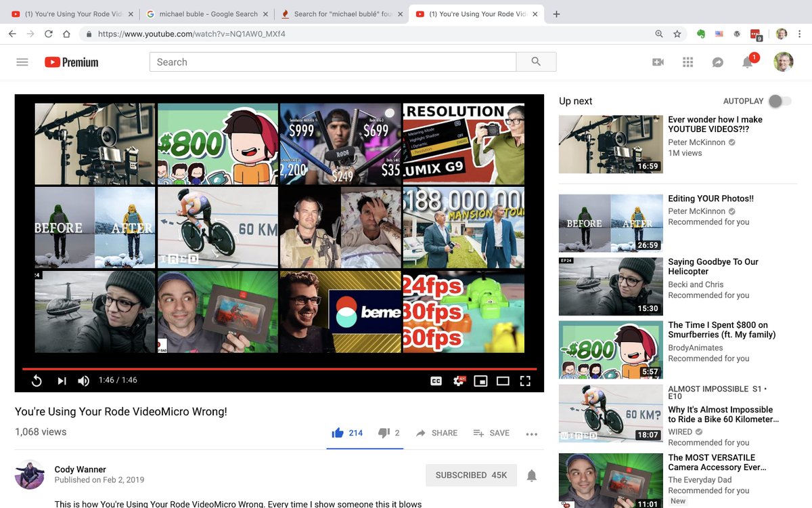Open Evernote extension icon

click(701, 34)
